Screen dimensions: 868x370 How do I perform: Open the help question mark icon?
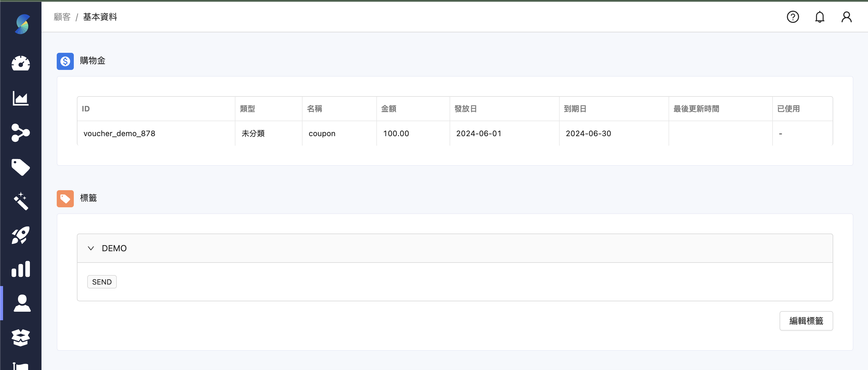coord(793,17)
